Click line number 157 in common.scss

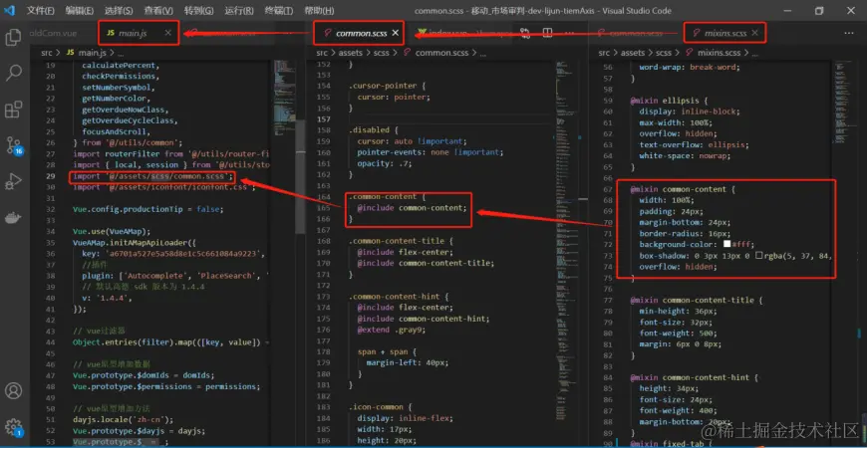coord(323,119)
